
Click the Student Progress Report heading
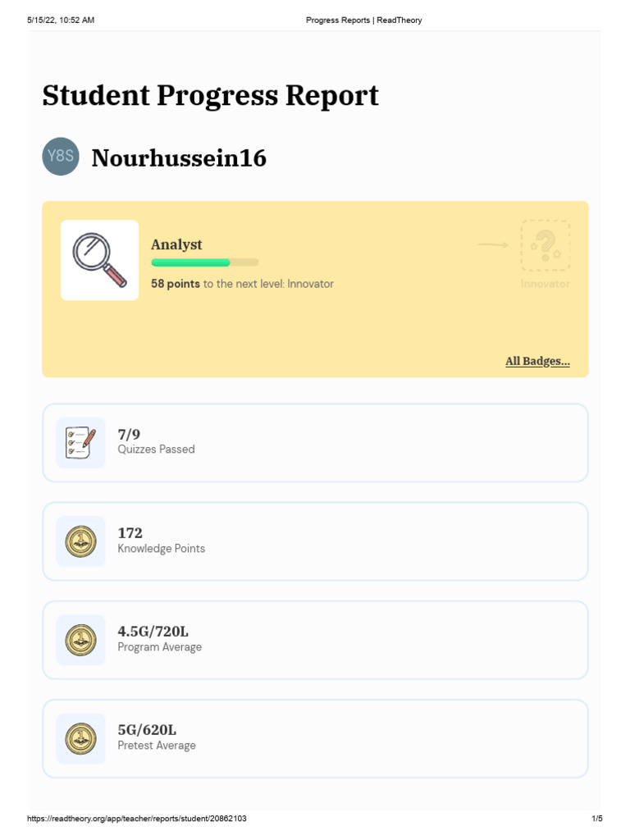(210, 96)
